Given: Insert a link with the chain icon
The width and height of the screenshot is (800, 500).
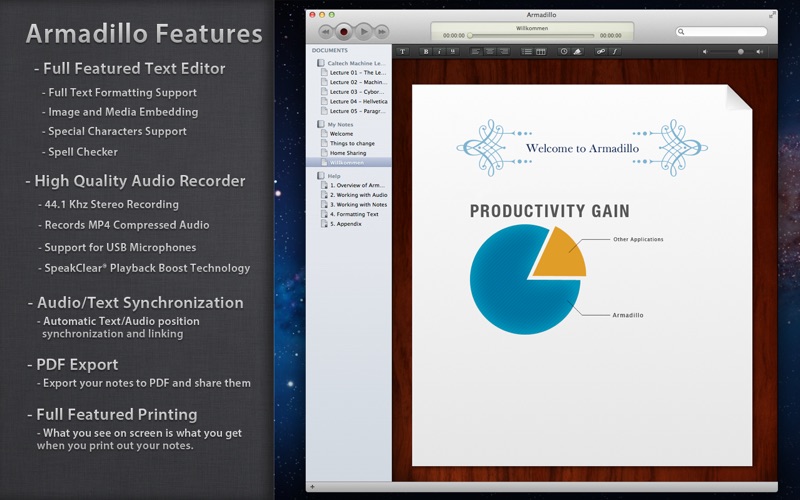Looking at the screenshot, I should [601, 52].
